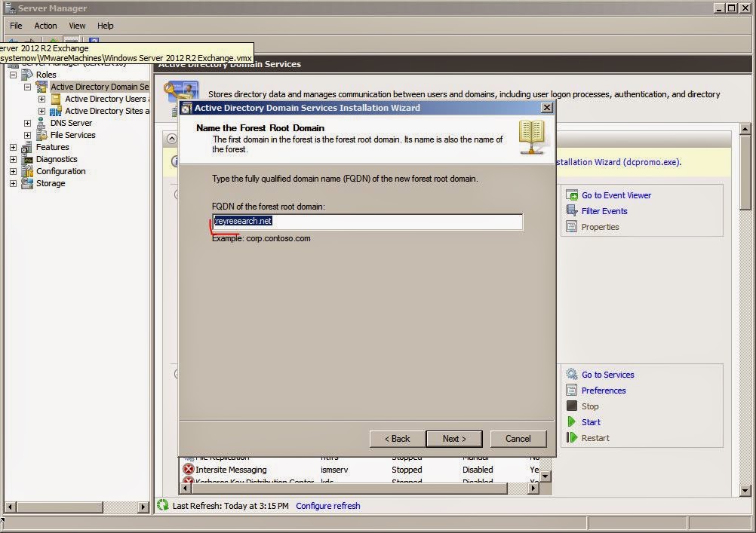Expand the File Services node
Screen dimensions: 756x533
click(27, 135)
